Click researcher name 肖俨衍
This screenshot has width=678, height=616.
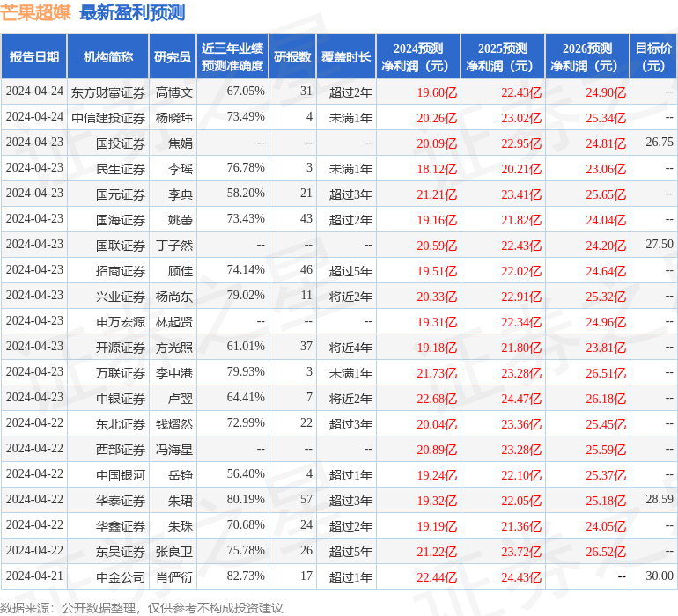tap(174, 577)
